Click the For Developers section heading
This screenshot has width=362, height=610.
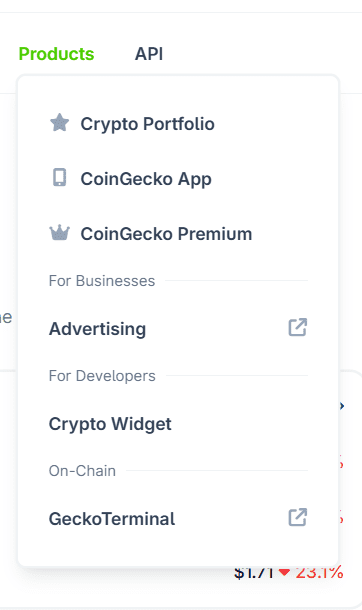pos(102,376)
